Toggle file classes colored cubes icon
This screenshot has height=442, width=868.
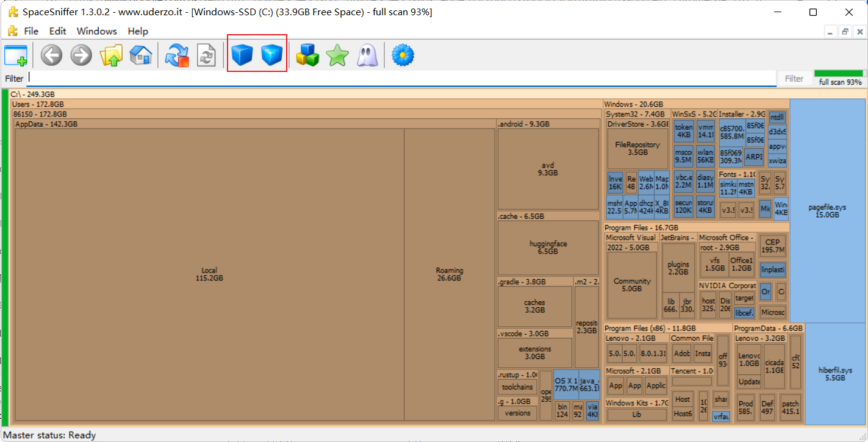coord(307,56)
